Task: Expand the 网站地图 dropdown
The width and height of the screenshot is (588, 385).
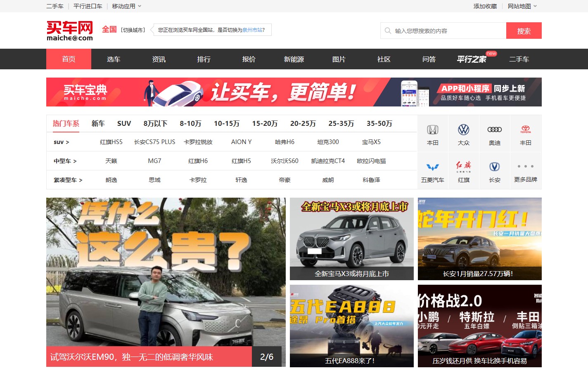Action: 522,6
